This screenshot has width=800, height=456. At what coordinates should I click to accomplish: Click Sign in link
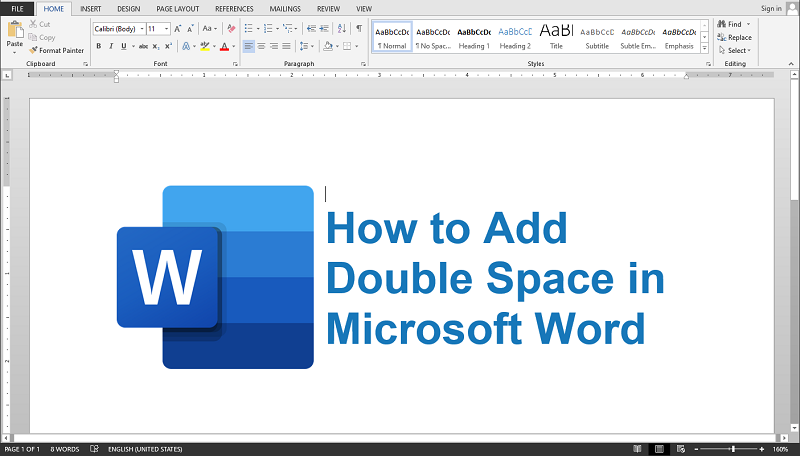click(x=771, y=9)
